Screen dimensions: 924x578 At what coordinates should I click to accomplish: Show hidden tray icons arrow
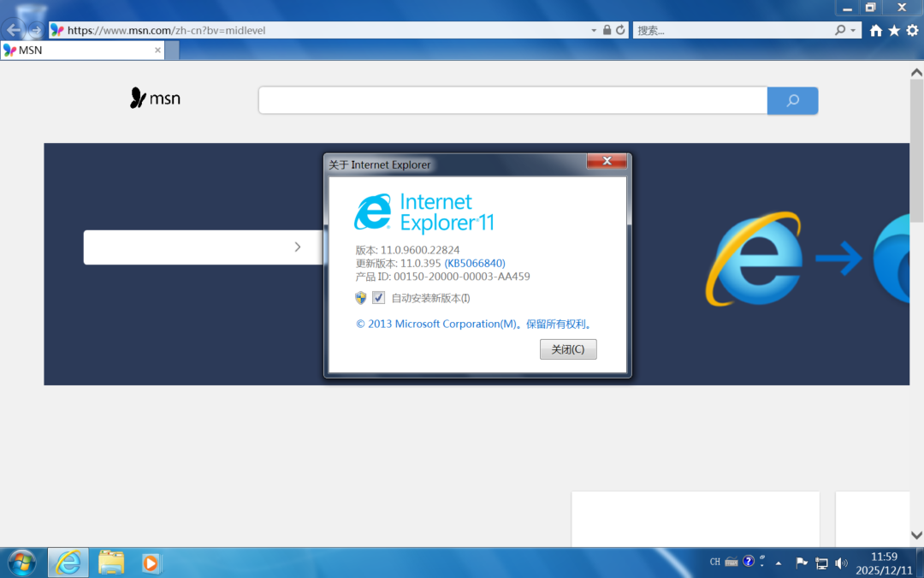point(779,563)
